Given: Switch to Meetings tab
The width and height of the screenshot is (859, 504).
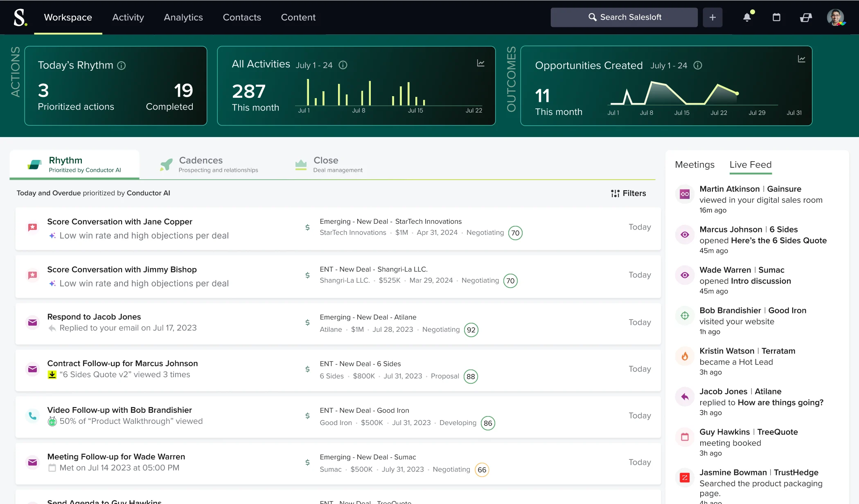Looking at the screenshot, I should pyautogui.click(x=694, y=165).
